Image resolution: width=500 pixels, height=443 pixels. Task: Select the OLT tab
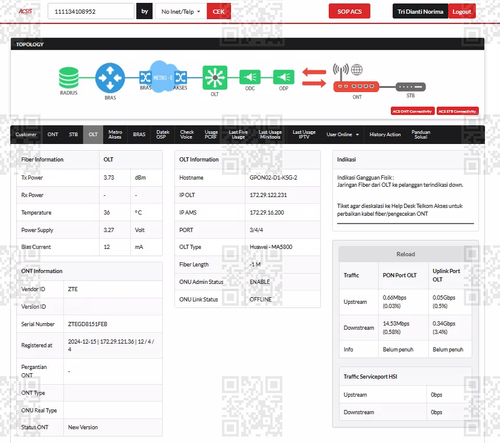(x=93, y=134)
